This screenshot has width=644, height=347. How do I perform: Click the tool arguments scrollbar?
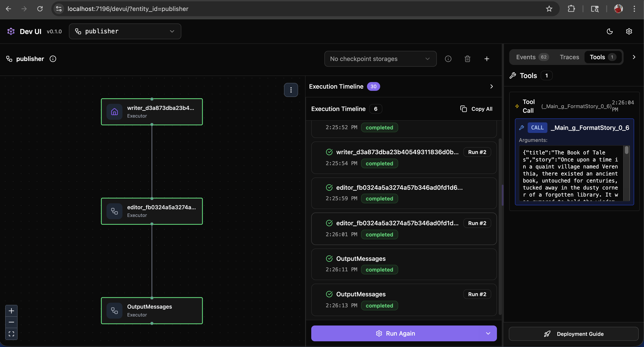tap(626, 150)
